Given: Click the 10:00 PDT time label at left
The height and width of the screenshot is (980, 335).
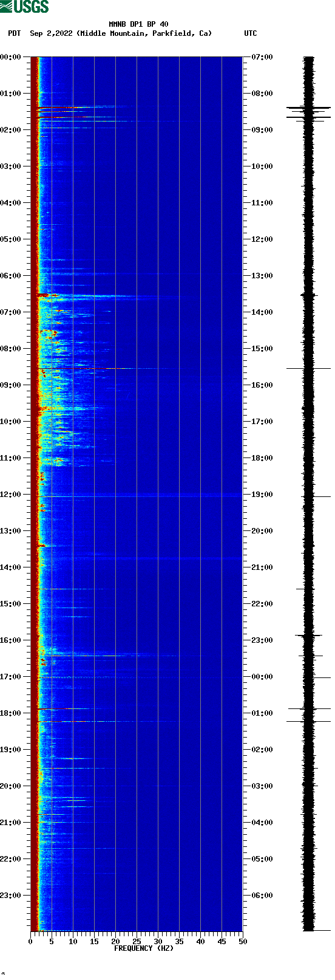Looking at the screenshot, I should coord(10,422).
